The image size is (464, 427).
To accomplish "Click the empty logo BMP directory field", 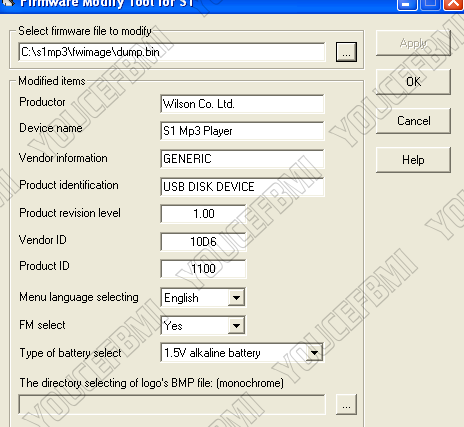I will coord(172,405).
